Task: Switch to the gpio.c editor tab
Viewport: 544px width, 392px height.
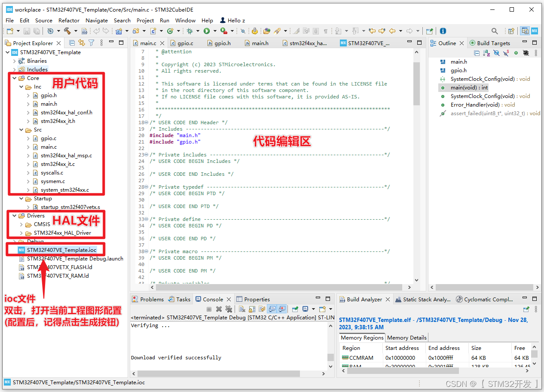Action: pos(182,43)
